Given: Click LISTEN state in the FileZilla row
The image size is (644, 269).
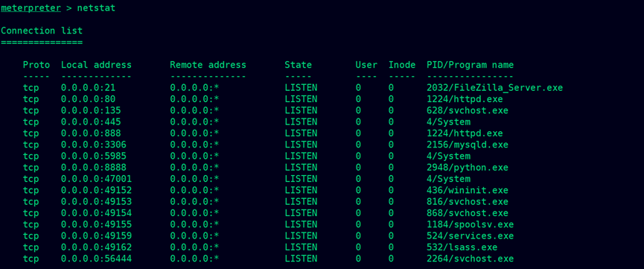Looking at the screenshot, I should pos(301,88).
